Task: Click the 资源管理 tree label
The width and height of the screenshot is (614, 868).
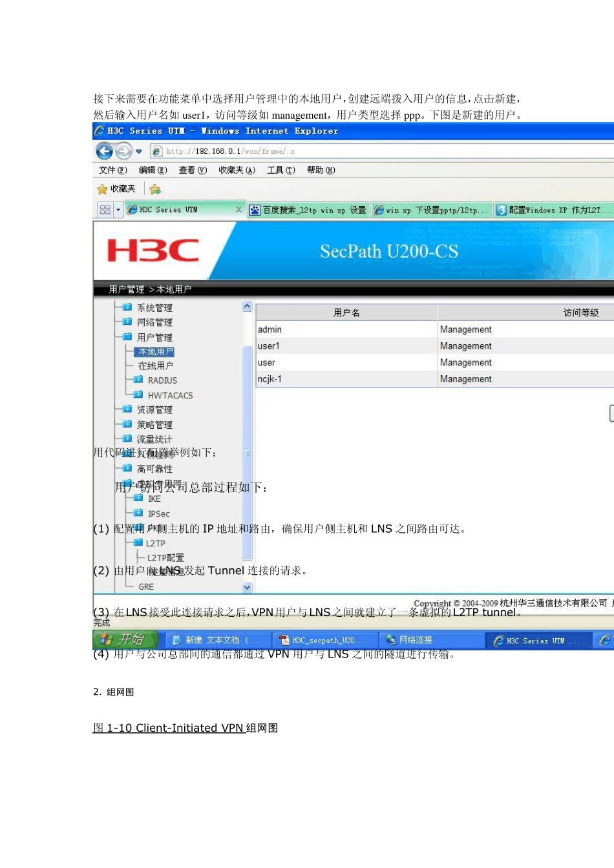Action: pyautogui.click(x=154, y=410)
